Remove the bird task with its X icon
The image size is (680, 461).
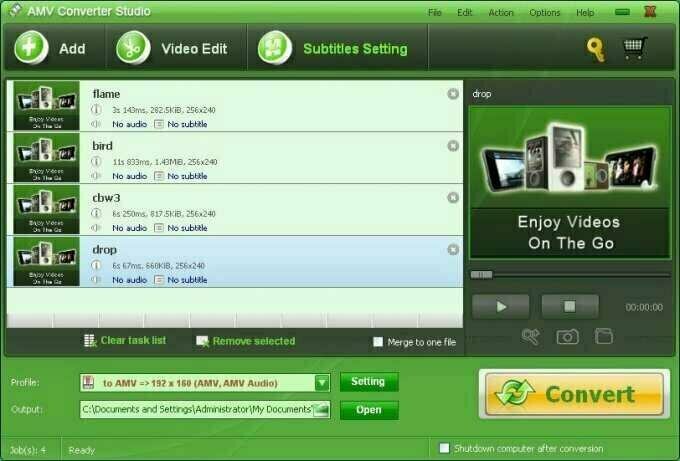(453, 146)
